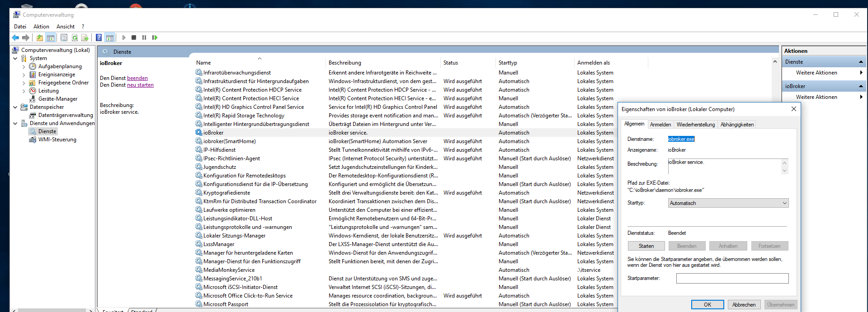Stop the service with the toolbar stop icon
Screen dimensions: 868x312
[x=134, y=37]
